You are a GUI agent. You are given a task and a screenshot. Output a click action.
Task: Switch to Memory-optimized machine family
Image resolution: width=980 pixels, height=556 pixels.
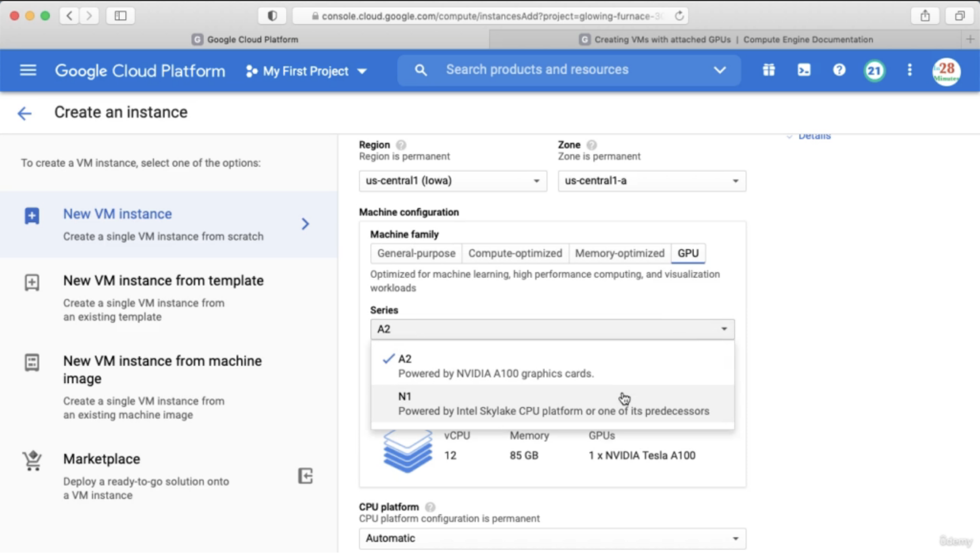point(620,253)
